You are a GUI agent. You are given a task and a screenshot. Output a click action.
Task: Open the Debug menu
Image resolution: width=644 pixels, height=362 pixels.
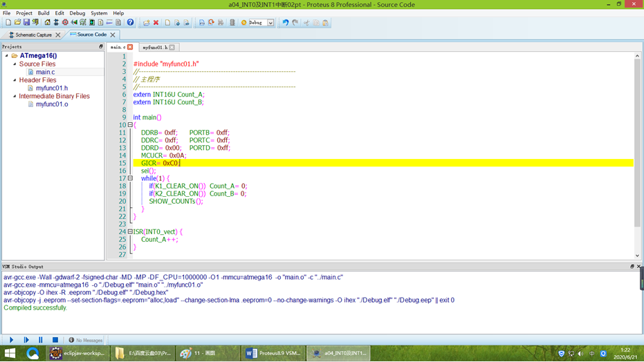pyautogui.click(x=77, y=13)
